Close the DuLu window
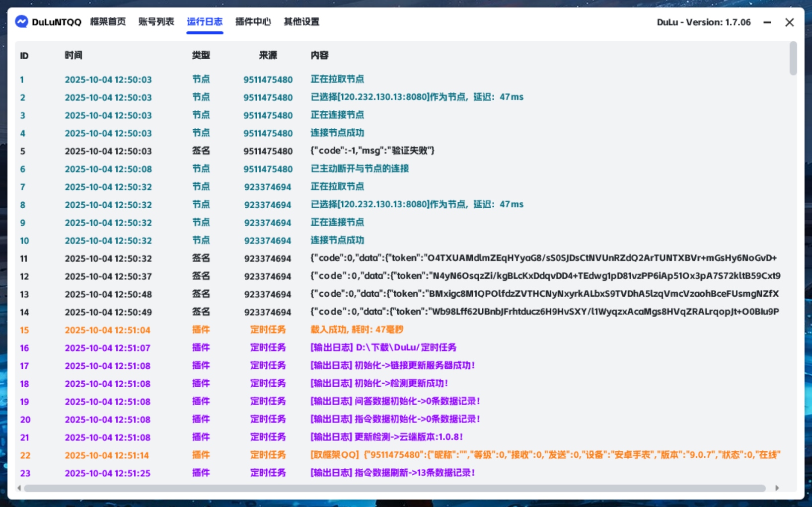The height and width of the screenshot is (507, 812). coord(789,22)
